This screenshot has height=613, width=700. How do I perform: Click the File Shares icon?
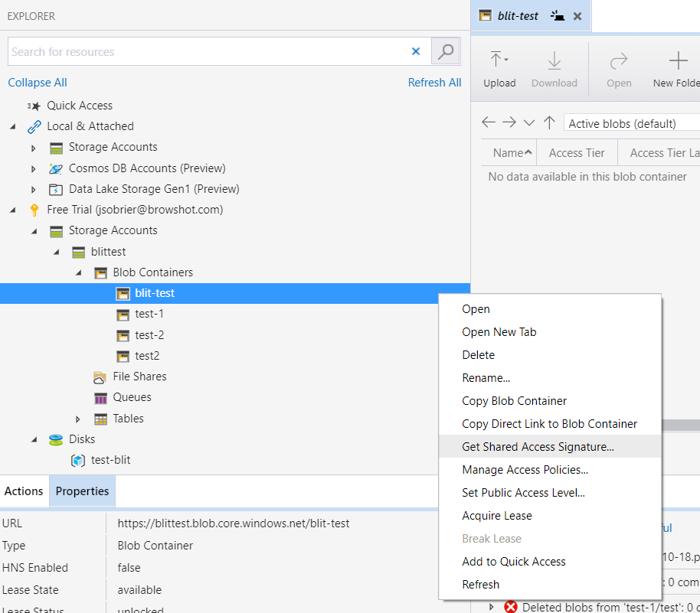100,377
